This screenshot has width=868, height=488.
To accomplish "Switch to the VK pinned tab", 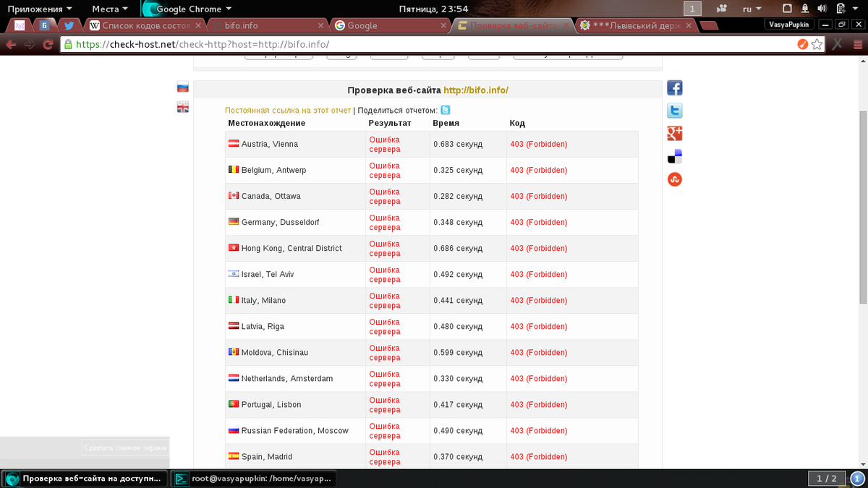I will point(44,25).
